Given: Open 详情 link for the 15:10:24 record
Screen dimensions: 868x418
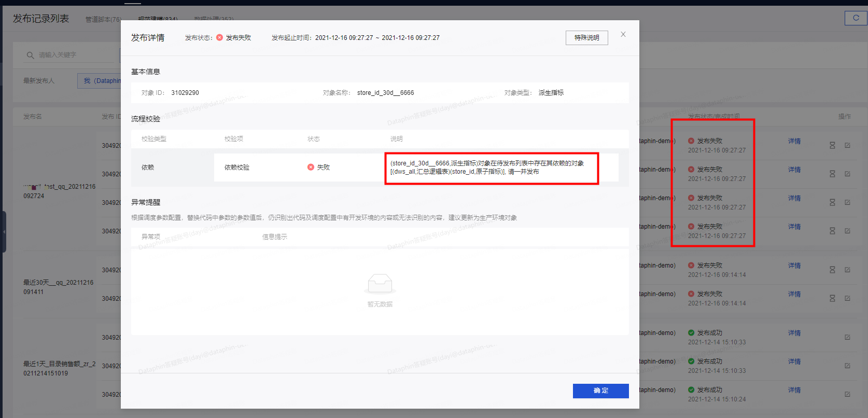Looking at the screenshot, I should (794, 390).
